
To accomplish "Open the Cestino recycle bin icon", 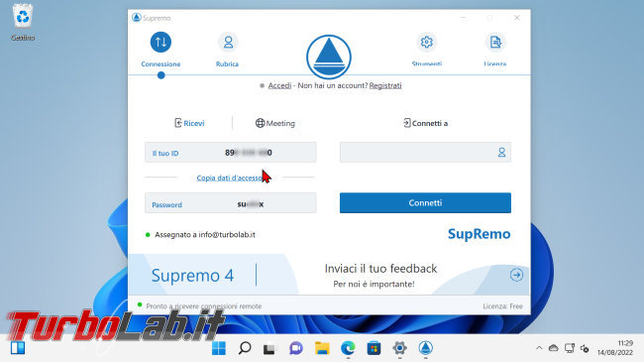I will [x=23, y=22].
